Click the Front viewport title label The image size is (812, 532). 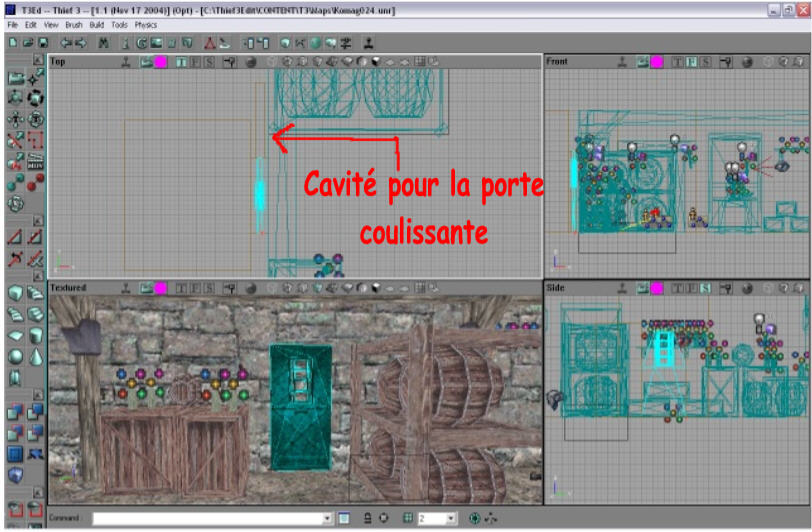pos(557,62)
